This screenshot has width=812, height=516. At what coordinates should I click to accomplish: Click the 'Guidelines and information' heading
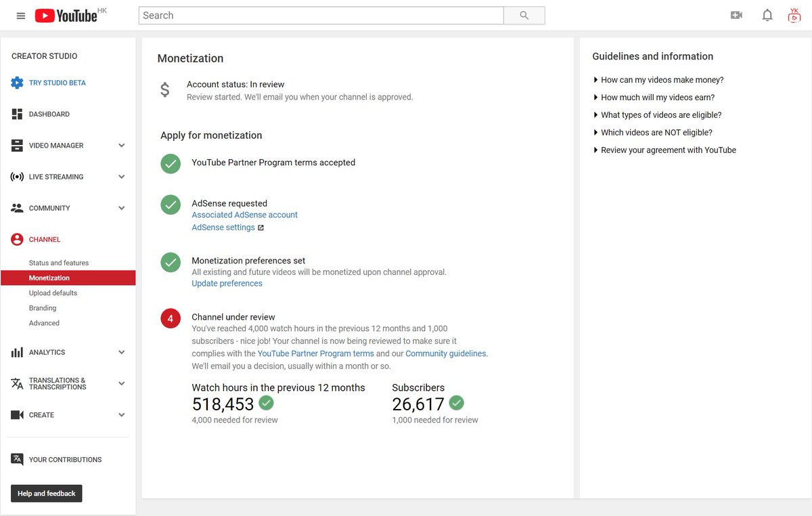point(653,57)
